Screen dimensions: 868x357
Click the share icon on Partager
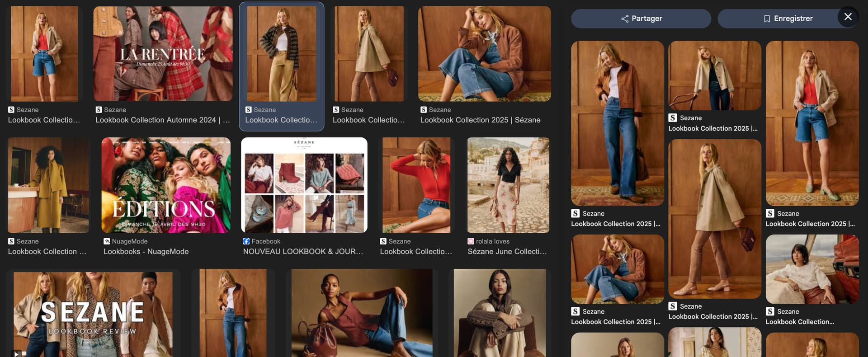(625, 19)
